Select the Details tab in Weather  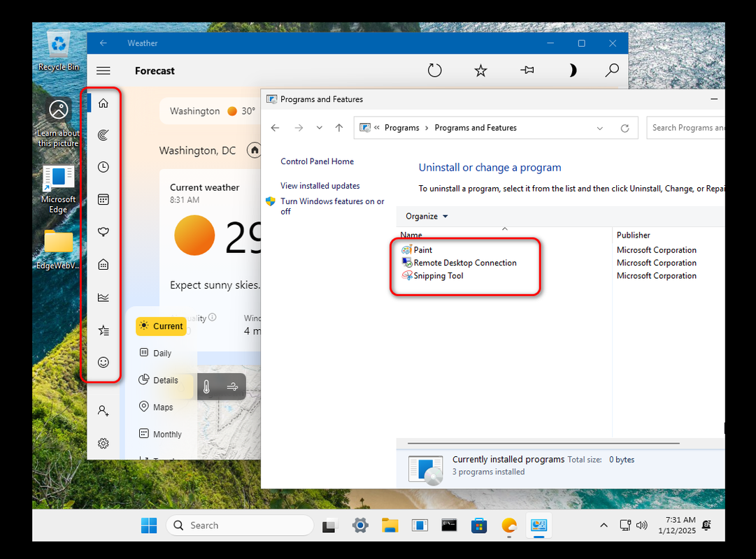159,380
